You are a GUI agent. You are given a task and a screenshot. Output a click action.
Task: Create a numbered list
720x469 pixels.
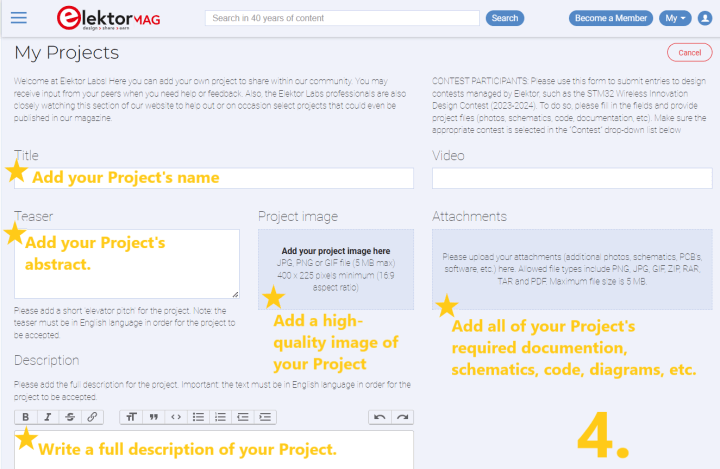(x=220, y=417)
